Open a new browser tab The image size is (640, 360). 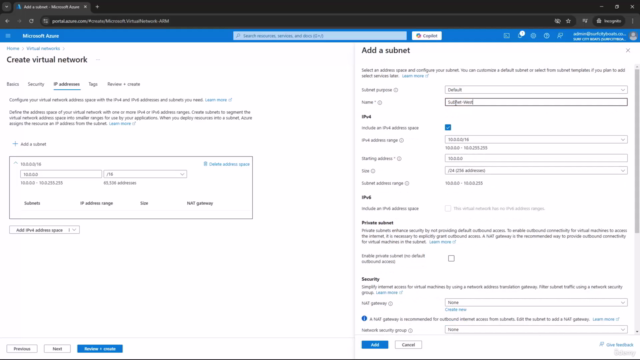point(97,7)
